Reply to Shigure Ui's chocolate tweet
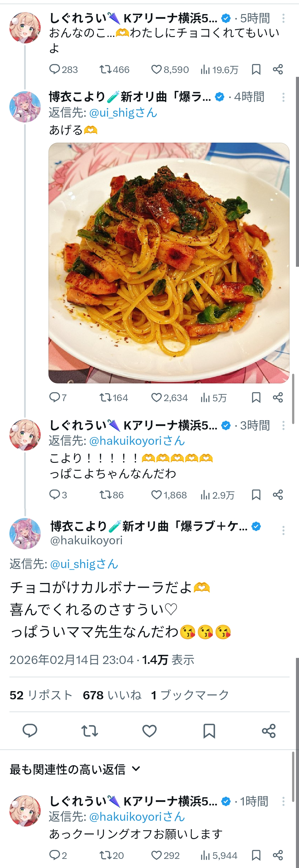 click(x=54, y=69)
